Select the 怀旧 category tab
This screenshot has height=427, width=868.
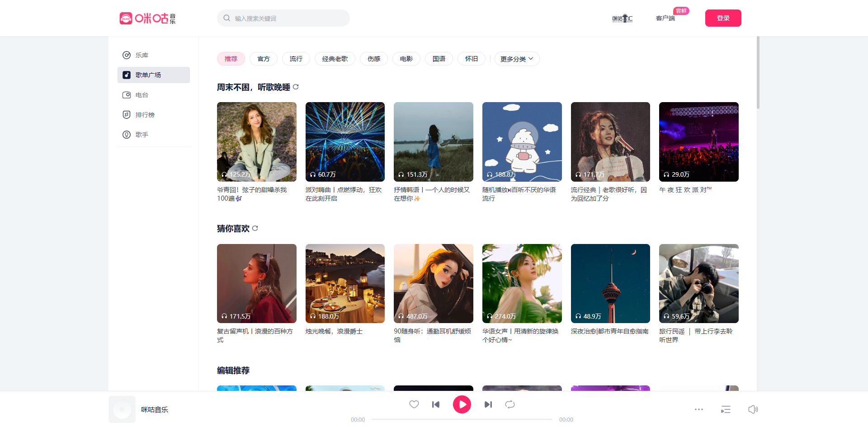pyautogui.click(x=472, y=59)
